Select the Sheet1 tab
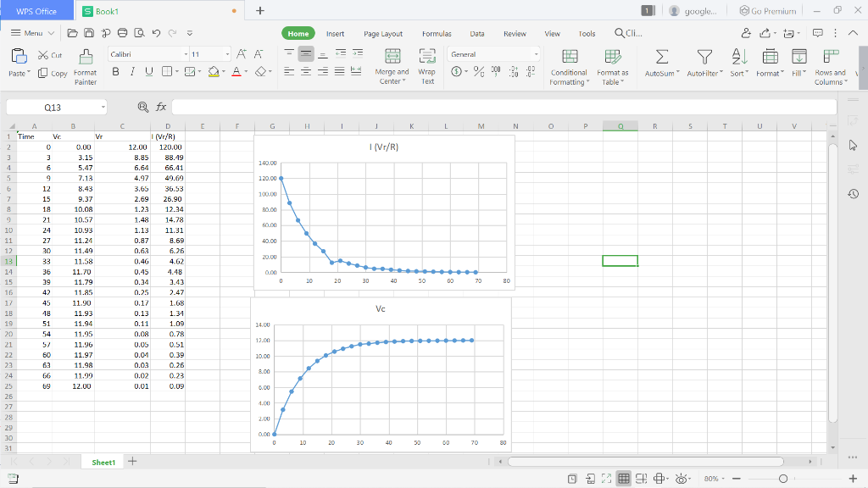Screen dimensions: 868x488 (103, 462)
